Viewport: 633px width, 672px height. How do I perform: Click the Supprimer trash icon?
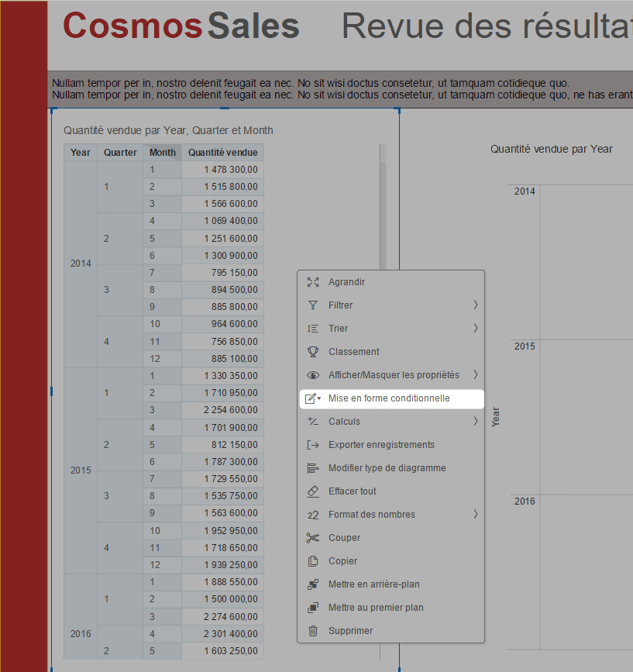[x=313, y=631]
